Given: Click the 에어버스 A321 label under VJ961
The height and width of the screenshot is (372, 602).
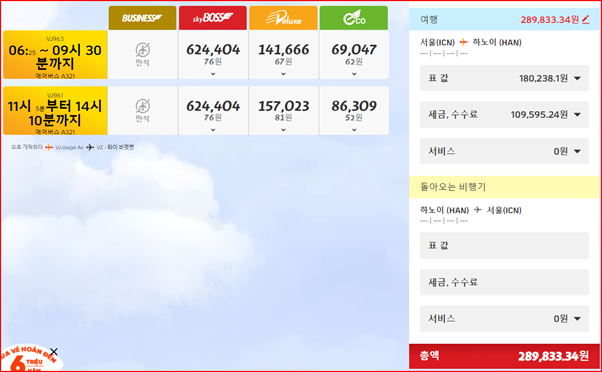Looking at the screenshot, I should [55, 132].
